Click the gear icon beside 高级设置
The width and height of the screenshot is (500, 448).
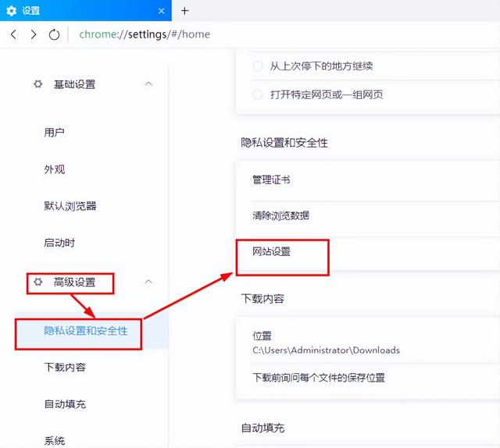click(x=38, y=282)
